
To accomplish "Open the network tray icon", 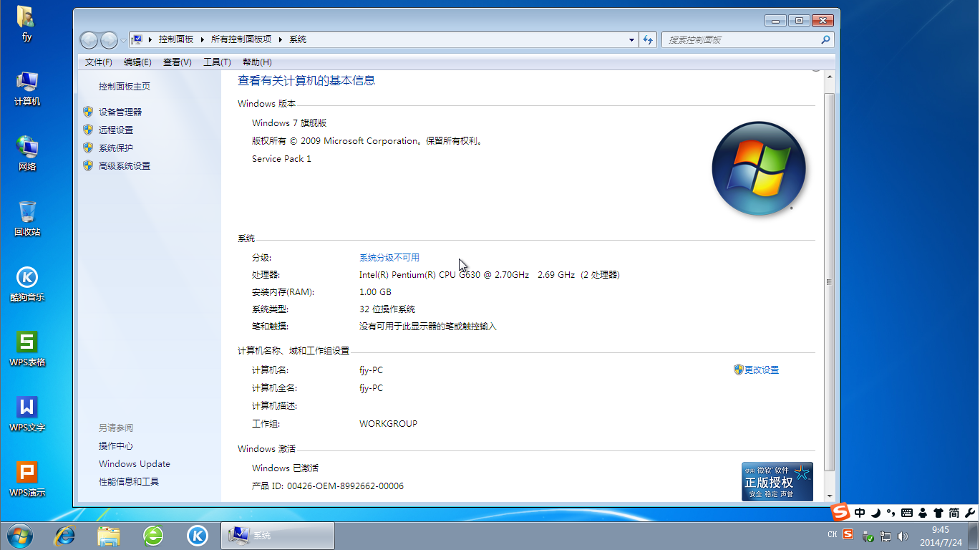I will click(x=886, y=536).
